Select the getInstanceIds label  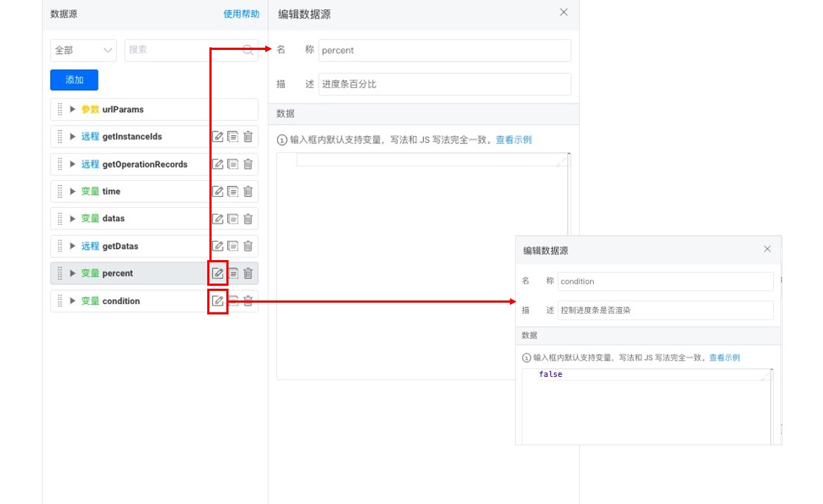[132, 137]
